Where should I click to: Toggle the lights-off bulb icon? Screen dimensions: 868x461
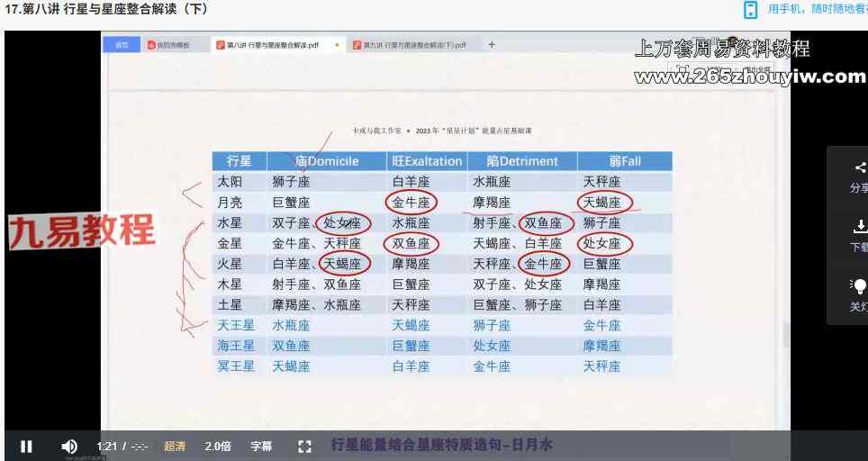coord(859,286)
